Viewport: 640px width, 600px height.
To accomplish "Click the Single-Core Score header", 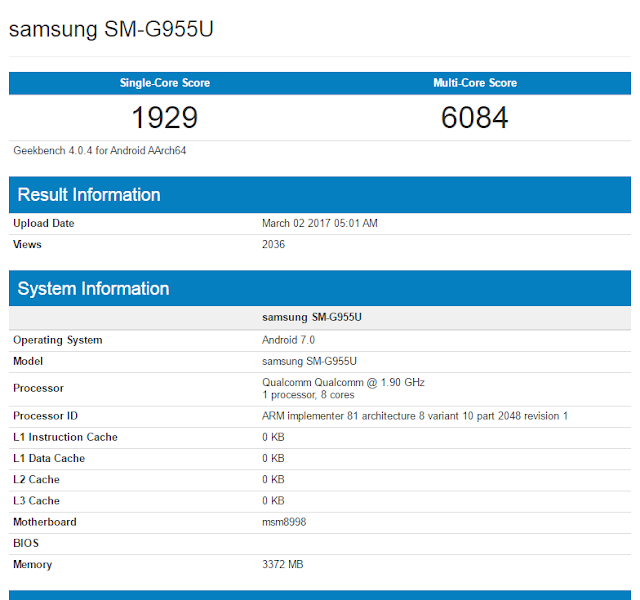I will (x=165, y=83).
